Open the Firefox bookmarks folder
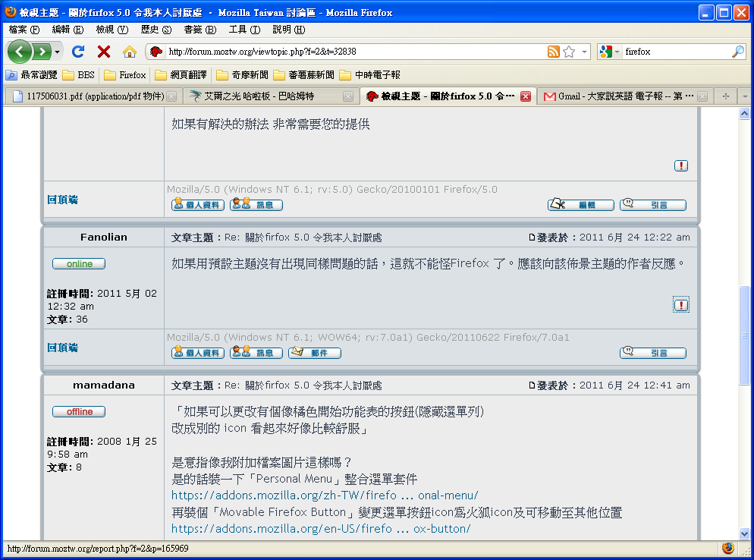The width and height of the screenshot is (754, 560). [125, 75]
